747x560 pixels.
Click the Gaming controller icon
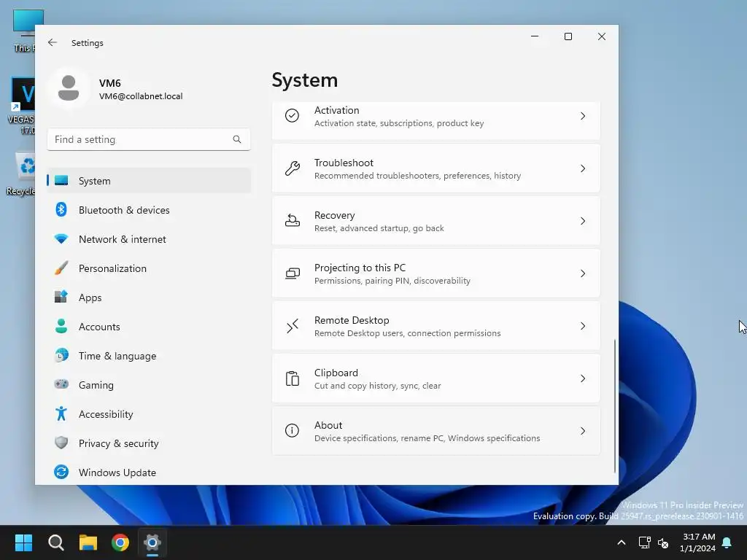(x=61, y=384)
